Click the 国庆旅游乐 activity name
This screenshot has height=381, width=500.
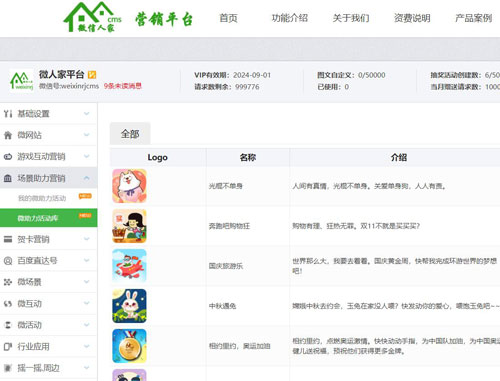point(226,266)
